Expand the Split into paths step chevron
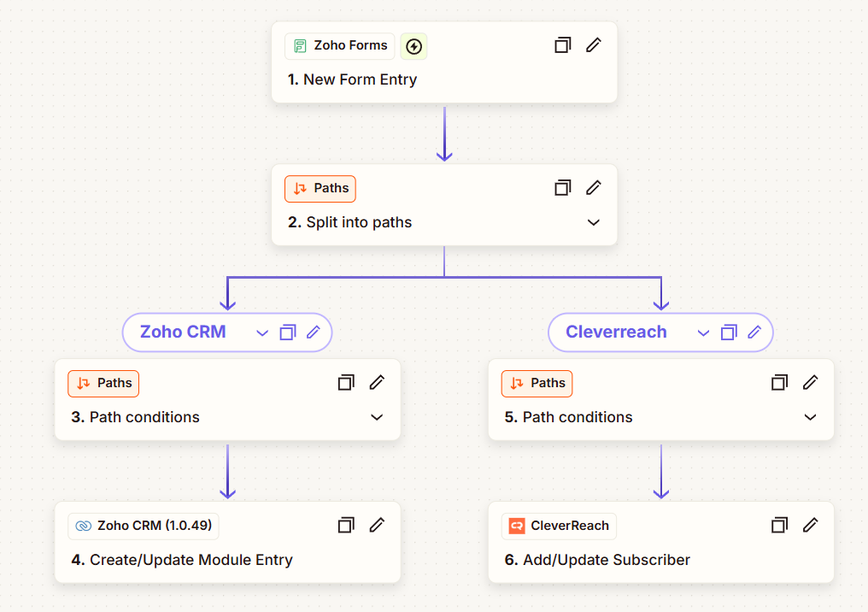 [x=594, y=223]
